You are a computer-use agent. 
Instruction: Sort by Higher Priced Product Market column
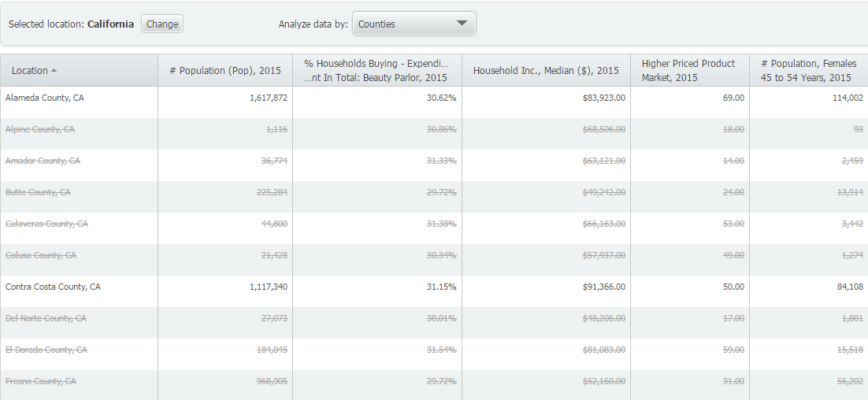(688, 70)
